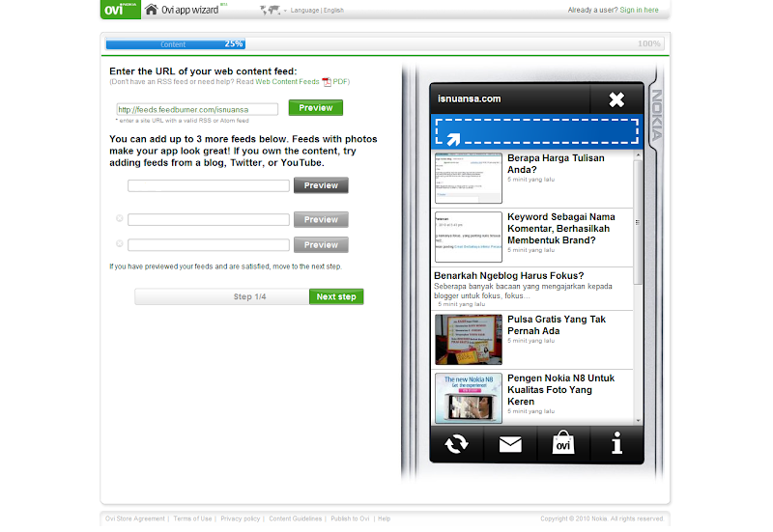
Task: Open the world map language icon
Action: (x=271, y=10)
